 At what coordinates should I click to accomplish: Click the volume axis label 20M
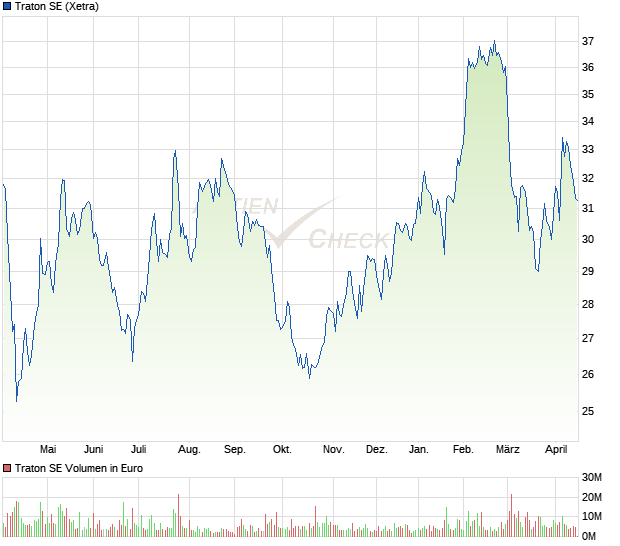click(592, 497)
